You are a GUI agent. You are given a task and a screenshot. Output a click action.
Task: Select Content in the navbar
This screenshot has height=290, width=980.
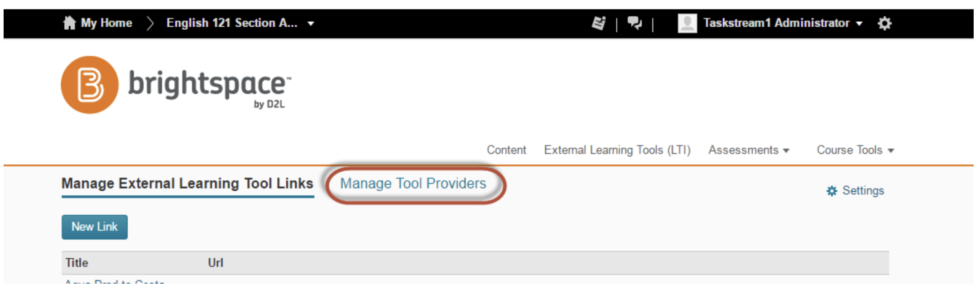(506, 150)
